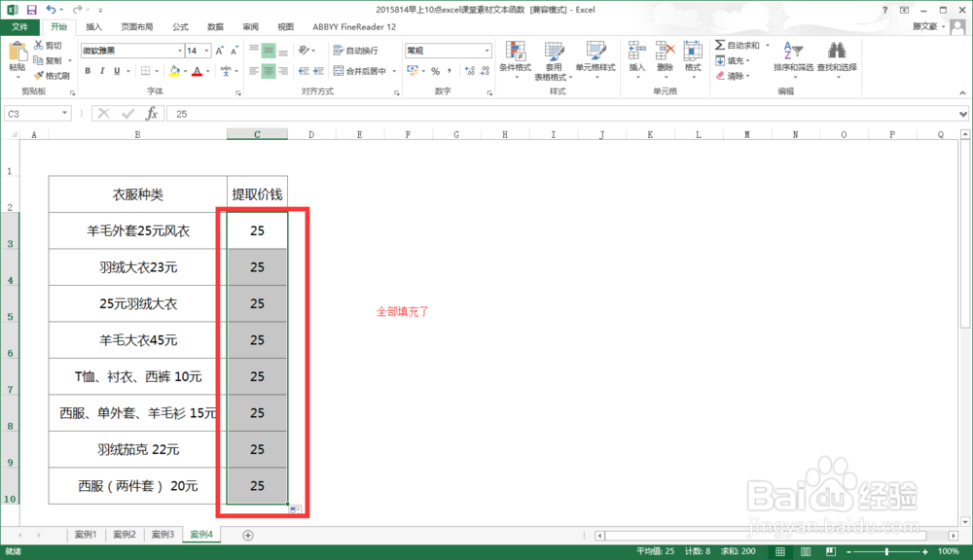Toggle Underline formatting

(117, 71)
